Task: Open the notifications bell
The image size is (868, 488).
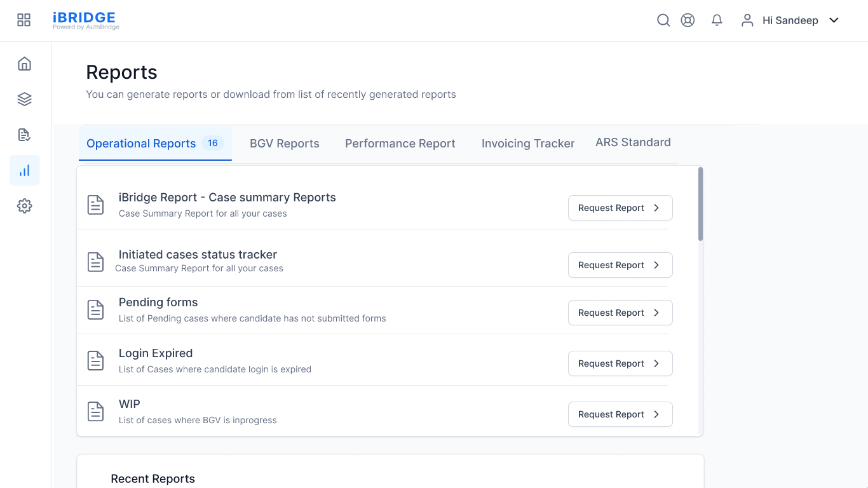Action: 717,20
